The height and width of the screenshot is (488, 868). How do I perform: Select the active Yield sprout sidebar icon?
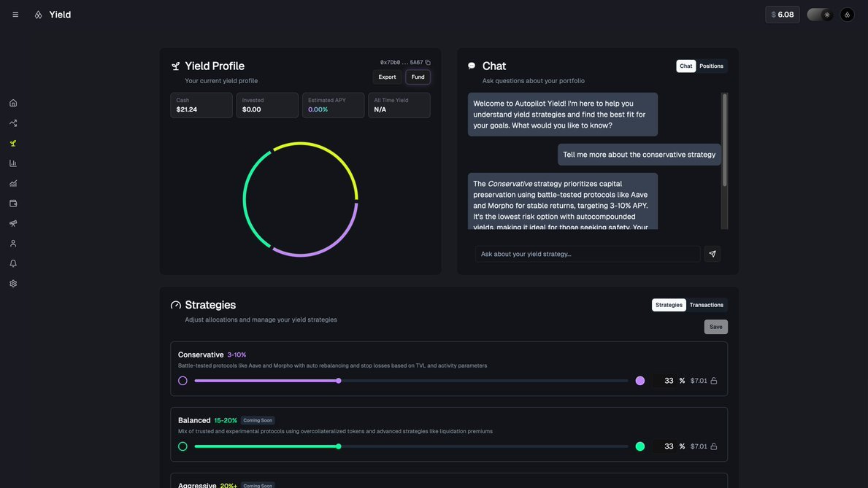[13, 143]
